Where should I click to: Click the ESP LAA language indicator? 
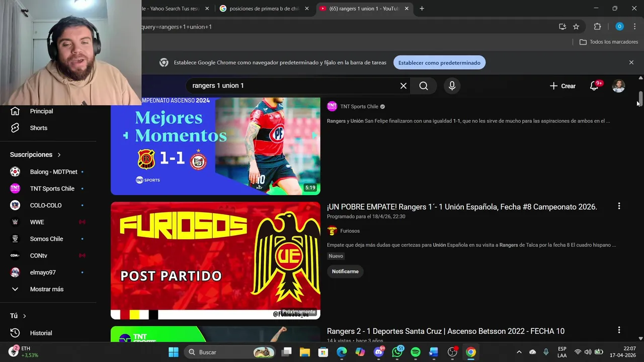[562, 352]
